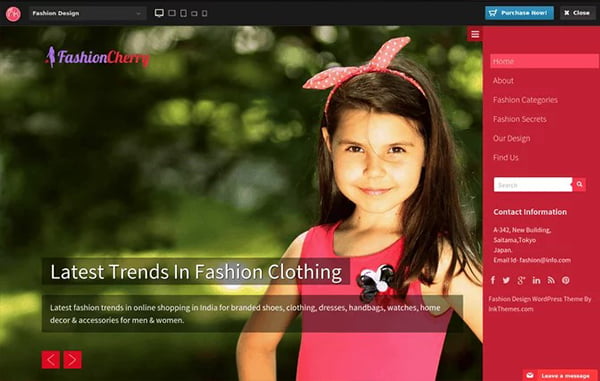Click the FashionCherry logo
600x381 pixels.
[98, 57]
